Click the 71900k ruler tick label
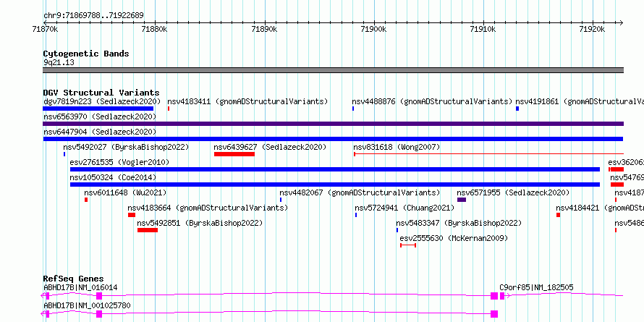The image size is (644, 322). pos(373,29)
